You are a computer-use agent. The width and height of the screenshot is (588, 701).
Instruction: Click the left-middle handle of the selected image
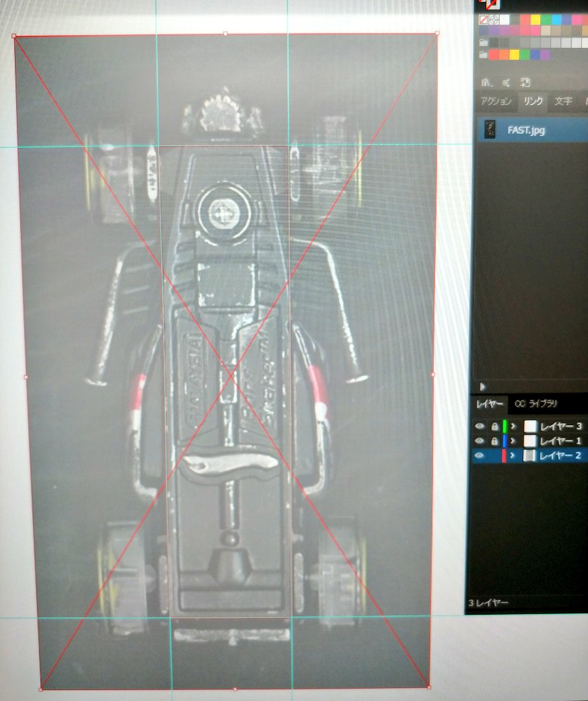(x=25, y=377)
